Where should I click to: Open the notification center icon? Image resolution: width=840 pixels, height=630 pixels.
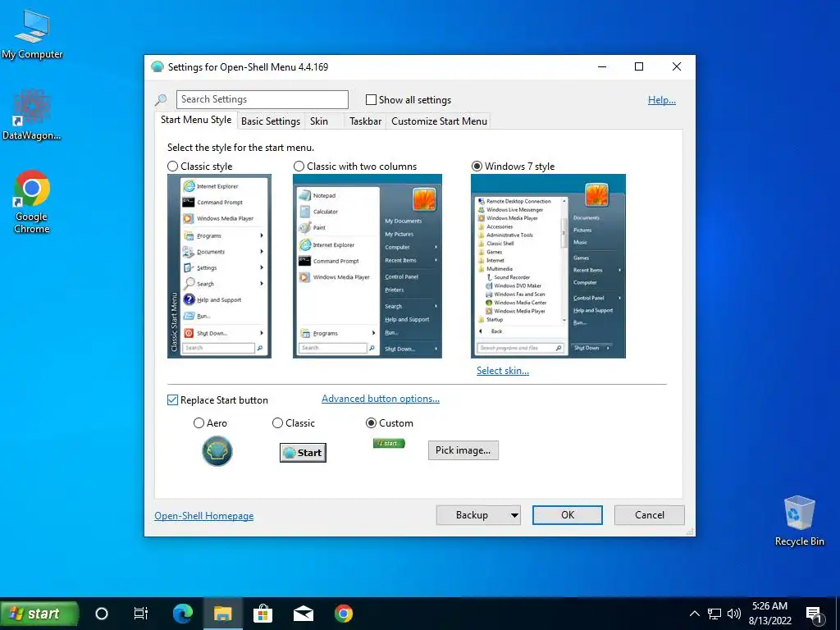[x=815, y=614]
